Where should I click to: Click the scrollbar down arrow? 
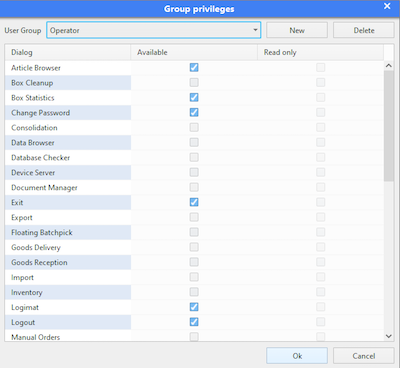click(x=389, y=336)
